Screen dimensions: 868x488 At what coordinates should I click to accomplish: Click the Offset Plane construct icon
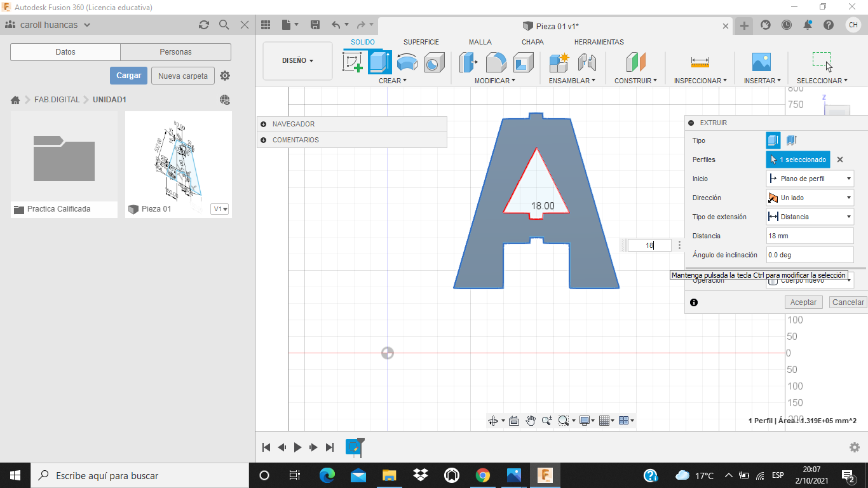(635, 62)
